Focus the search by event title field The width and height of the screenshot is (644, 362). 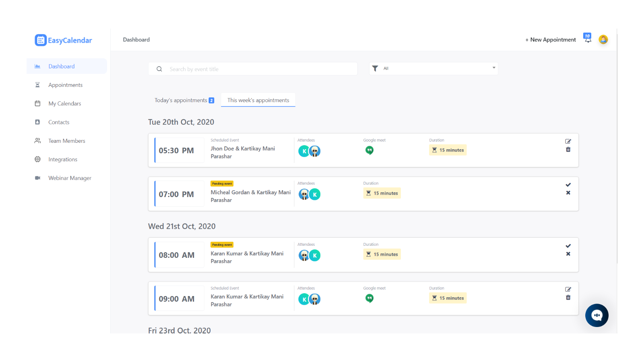[x=258, y=69]
